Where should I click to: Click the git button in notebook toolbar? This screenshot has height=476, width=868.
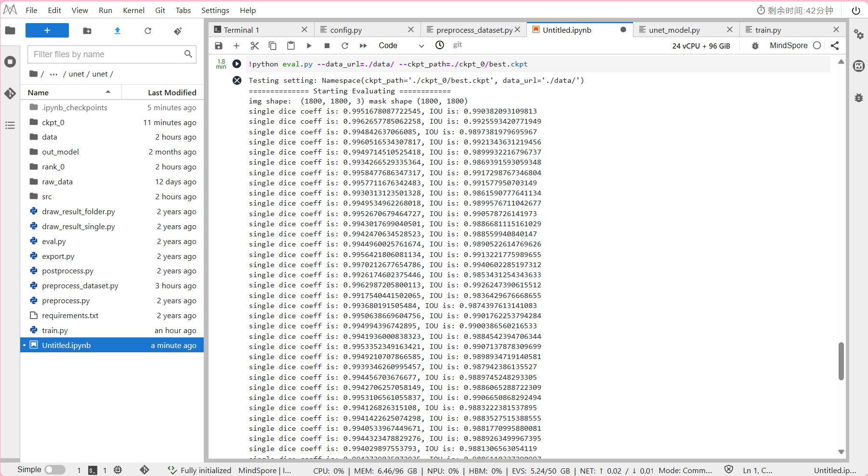(x=458, y=45)
